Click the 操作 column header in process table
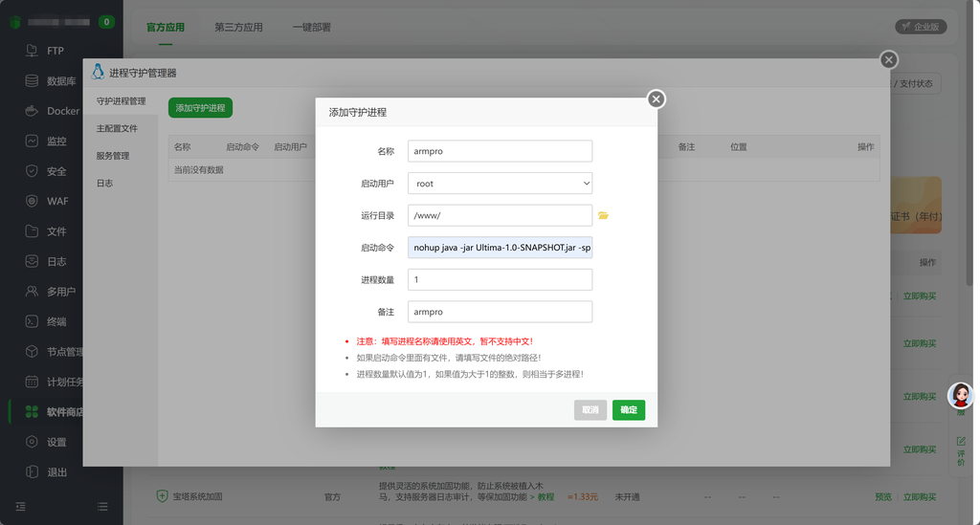Screen dimensions: 980x525 tap(865, 146)
